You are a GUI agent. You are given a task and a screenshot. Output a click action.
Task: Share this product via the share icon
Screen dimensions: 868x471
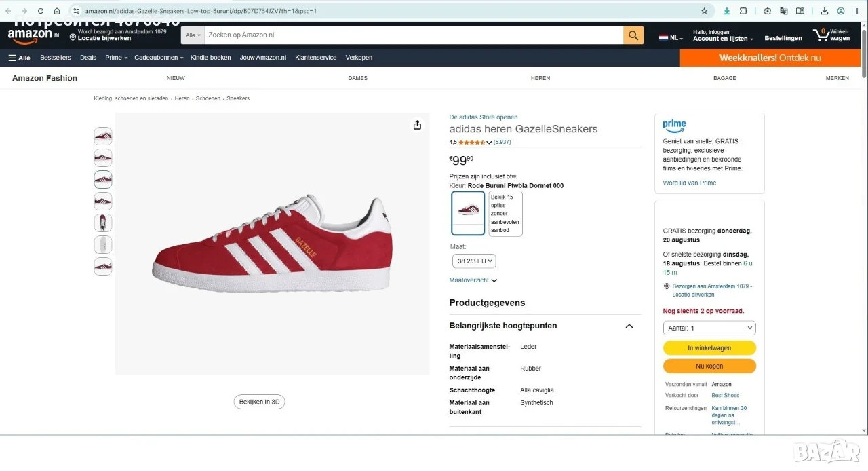(x=417, y=125)
